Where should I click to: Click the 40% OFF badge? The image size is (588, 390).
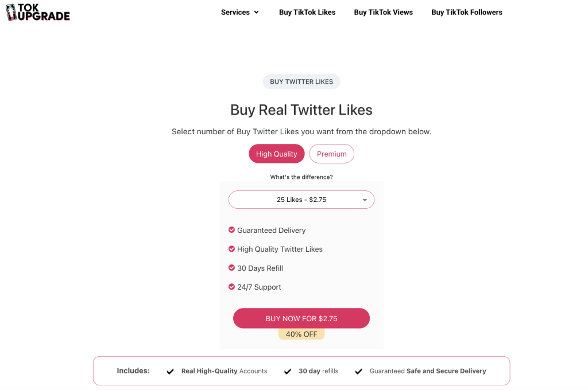click(301, 334)
